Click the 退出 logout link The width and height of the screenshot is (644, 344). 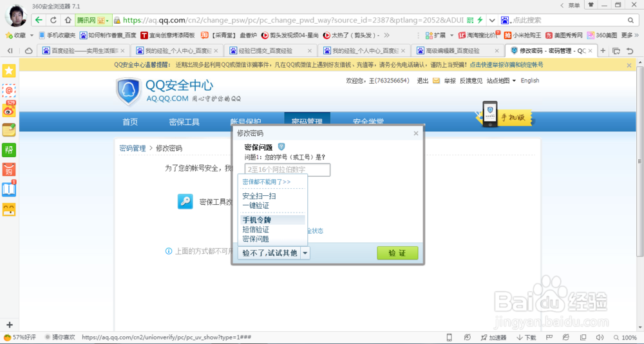[422, 81]
